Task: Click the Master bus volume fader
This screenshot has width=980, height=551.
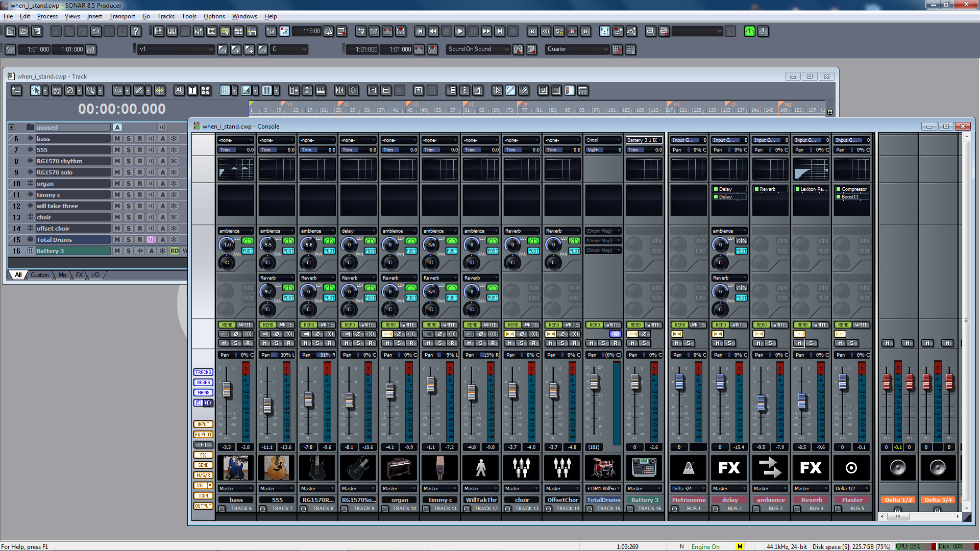Action: pyautogui.click(x=843, y=382)
